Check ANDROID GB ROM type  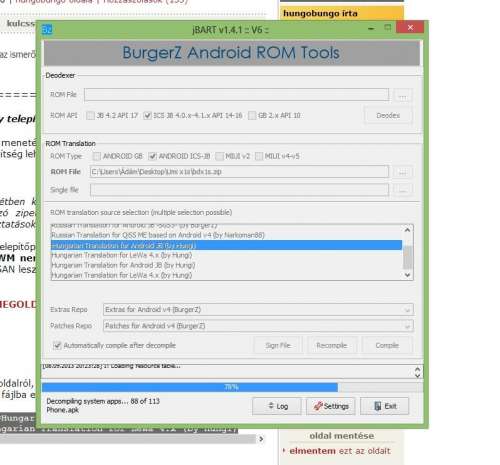coord(97,156)
